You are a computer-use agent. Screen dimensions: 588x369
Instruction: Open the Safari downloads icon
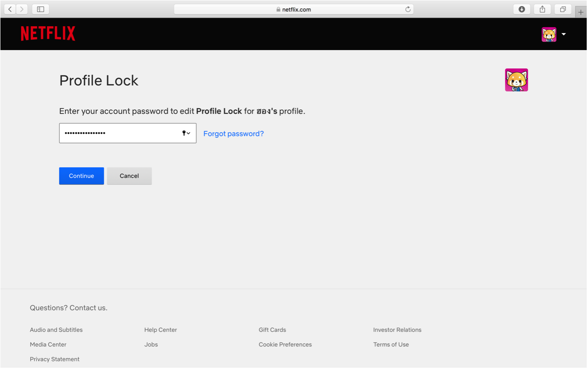coord(522,9)
